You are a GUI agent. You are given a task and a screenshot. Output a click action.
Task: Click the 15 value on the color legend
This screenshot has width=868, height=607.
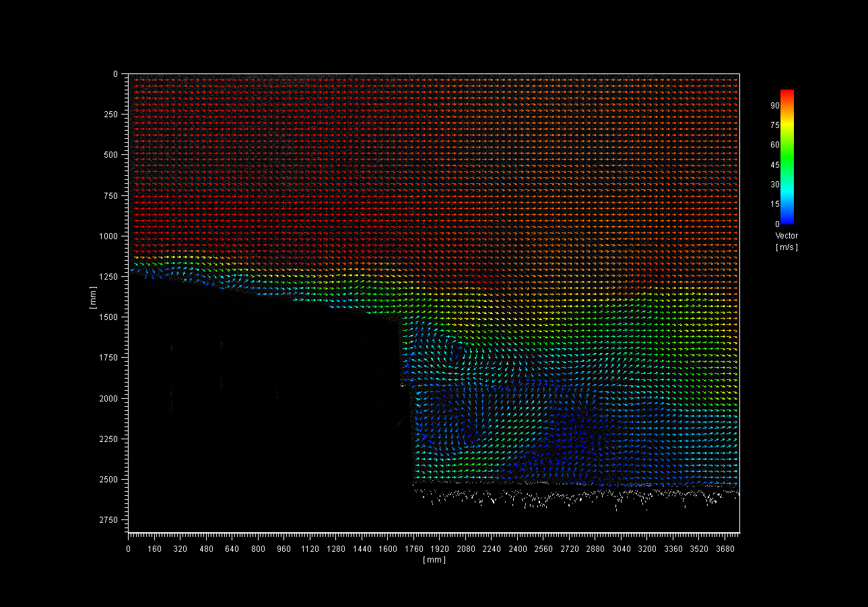(x=775, y=204)
